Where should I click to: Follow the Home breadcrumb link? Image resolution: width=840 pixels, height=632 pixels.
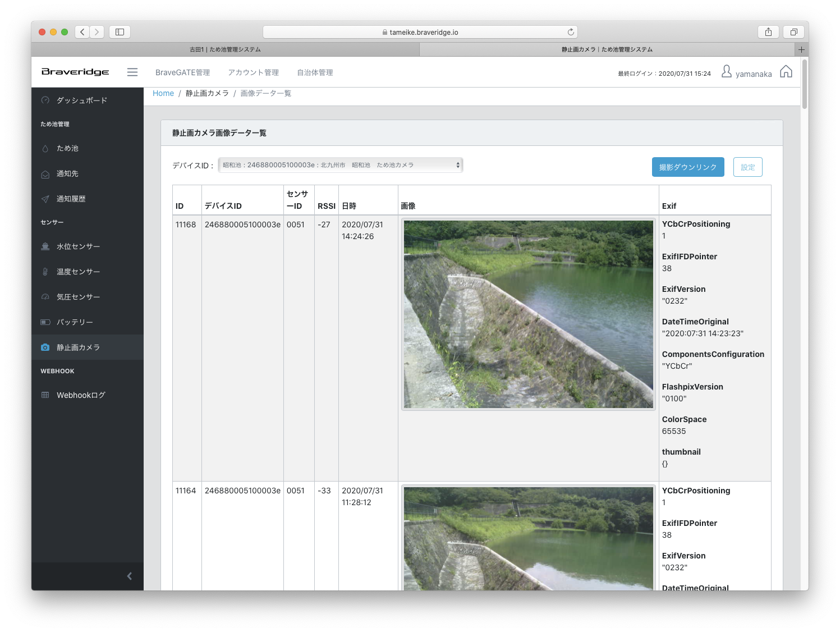163,93
